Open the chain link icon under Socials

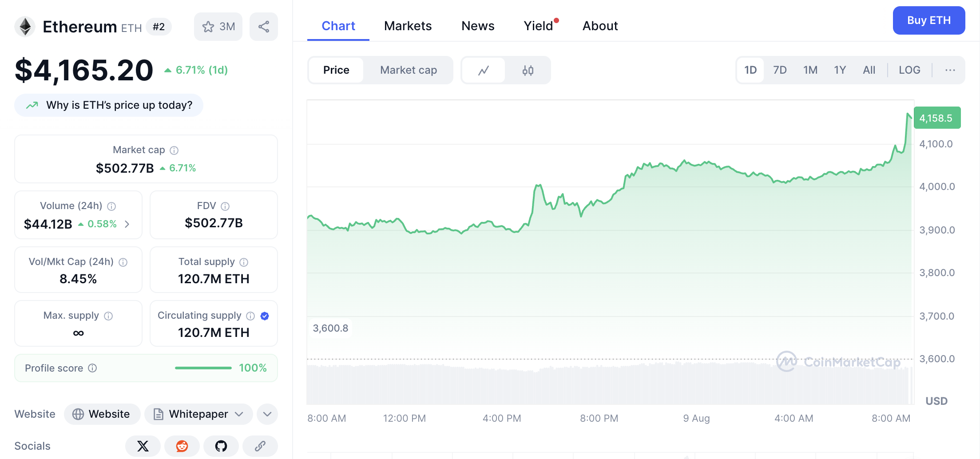[x=260, y=446]
